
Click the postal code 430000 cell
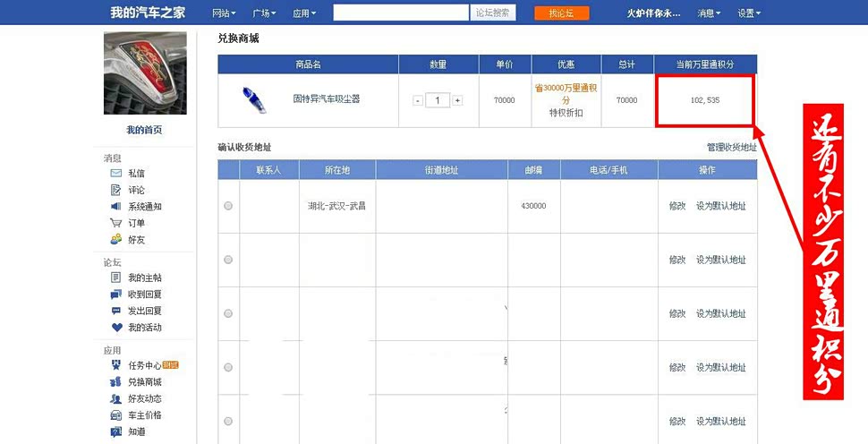(x=533, y=206)
